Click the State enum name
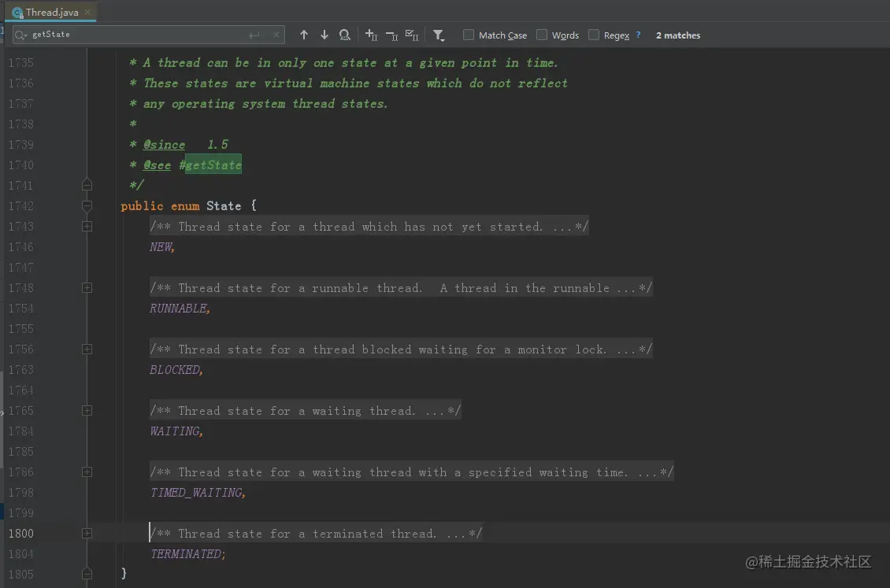 coord(224,205)
